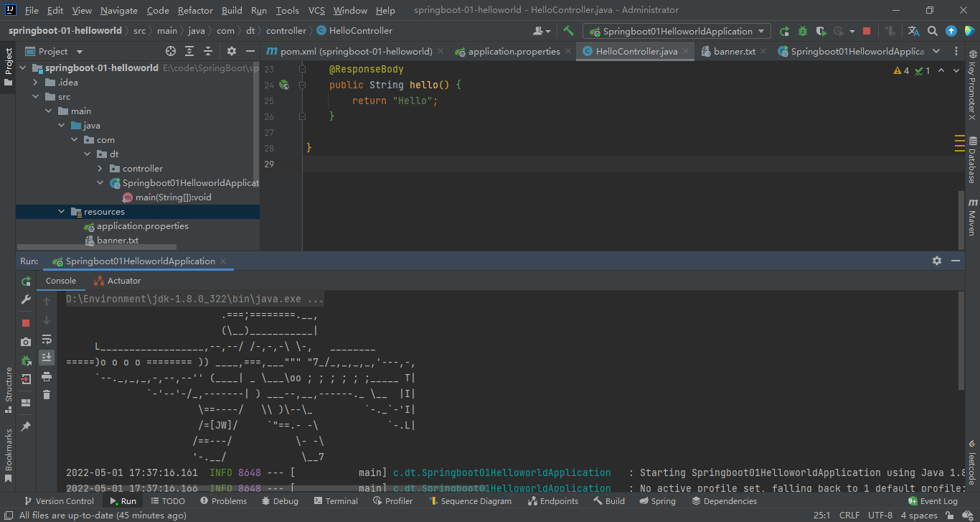Open Search Everywhere magnifier icon

click(933, 31)
